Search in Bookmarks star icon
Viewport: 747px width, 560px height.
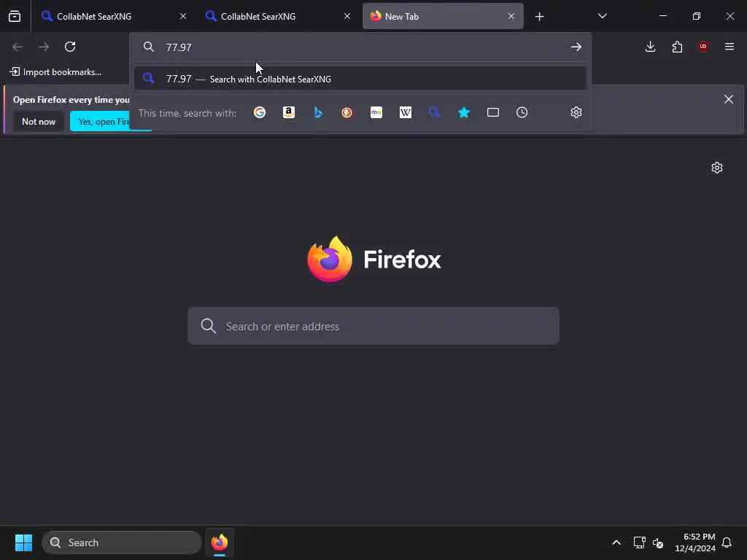pos(463,112)
